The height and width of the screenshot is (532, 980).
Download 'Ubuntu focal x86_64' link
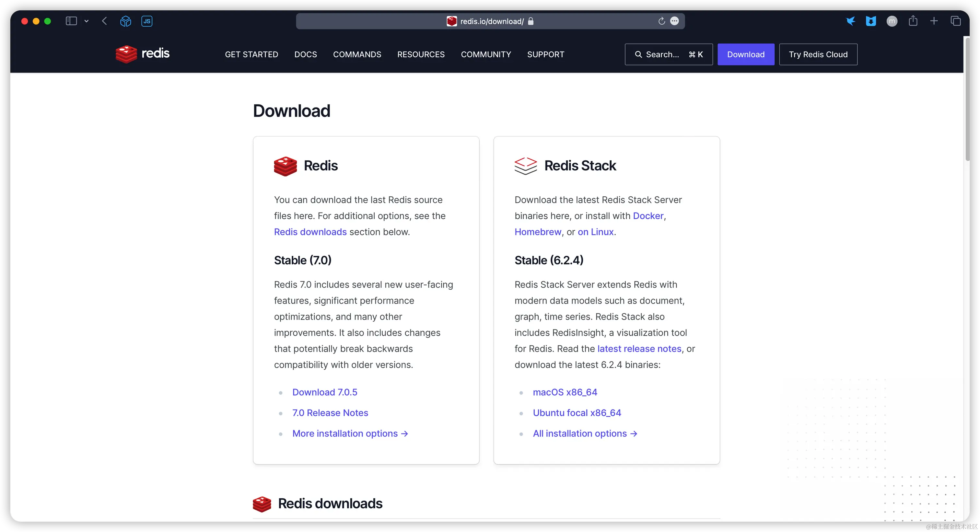click(x=577, y=412)
